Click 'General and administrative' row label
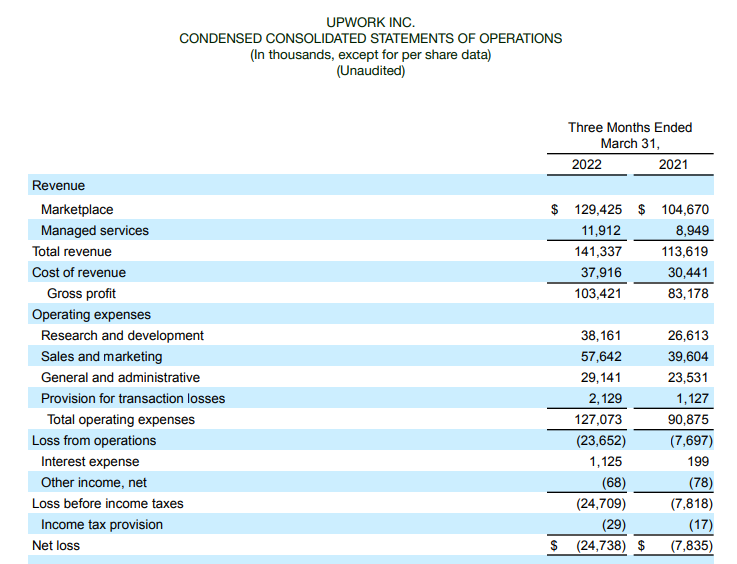Viewport: 737px width, 564px height. [x=120, y=377]
